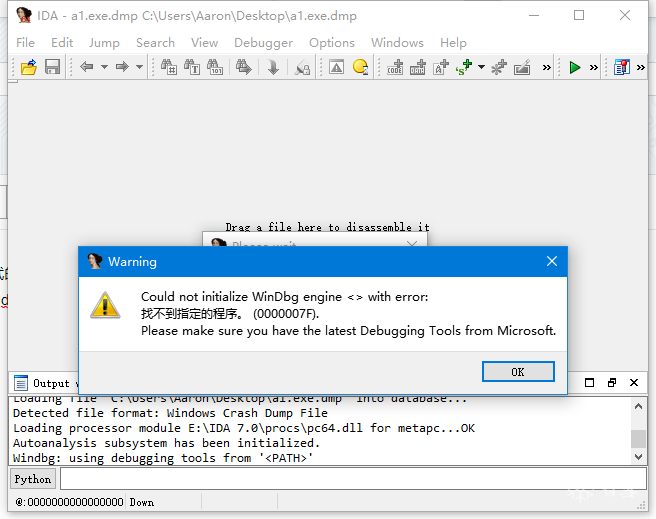656x519 pixels.
Task: Click the blue windows list toolbar icon
Action: click(622, 67)
